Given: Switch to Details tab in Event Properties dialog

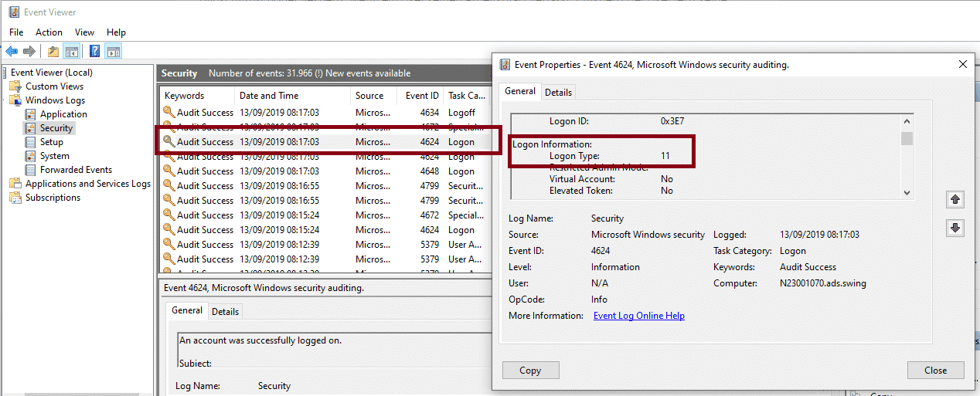Looking at the screenshot, I should click(x=558, y=93).
